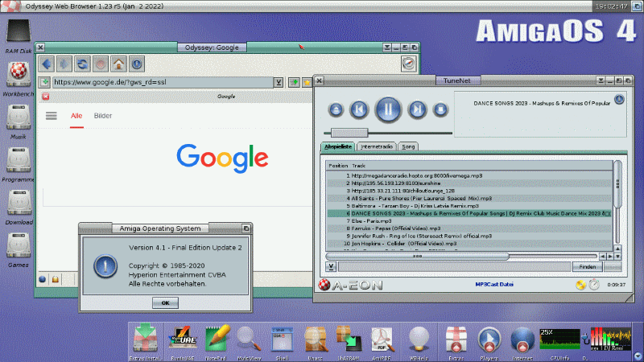The width and height of the screenshot is (644, 362).
Task: Skip to the next track in TuneNet
Action: click(x=416, y=109)
